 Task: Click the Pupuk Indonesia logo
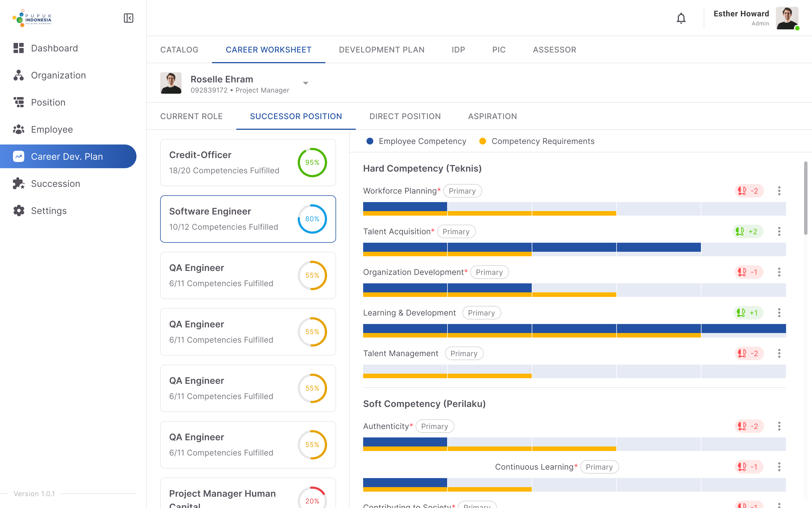[32, 18]
